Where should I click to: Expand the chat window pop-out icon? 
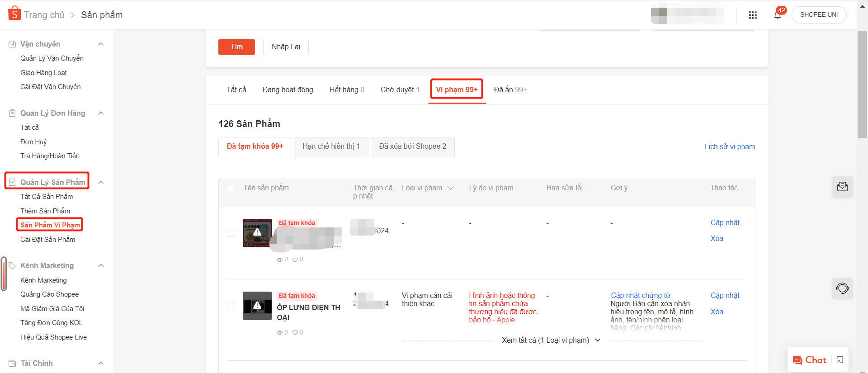click(x=840, y=360)
